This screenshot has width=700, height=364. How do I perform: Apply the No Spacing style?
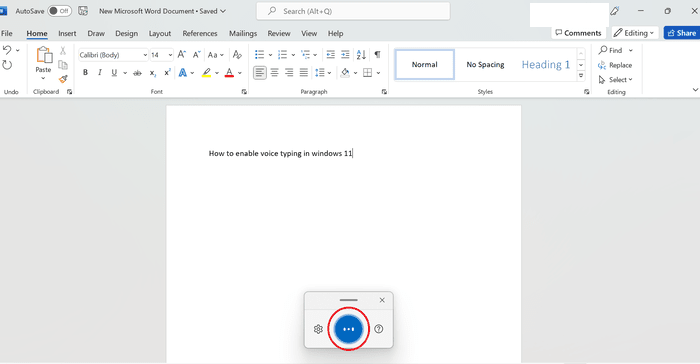click(485, 65)
